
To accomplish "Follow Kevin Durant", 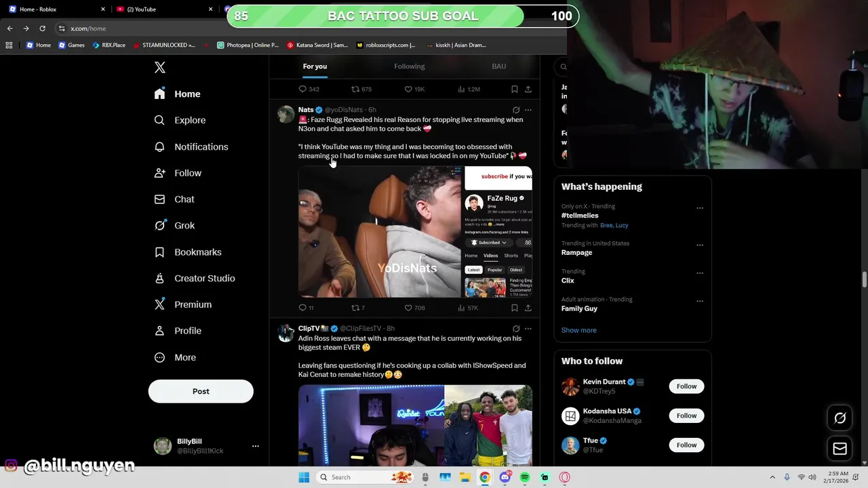I will [686, 386].
